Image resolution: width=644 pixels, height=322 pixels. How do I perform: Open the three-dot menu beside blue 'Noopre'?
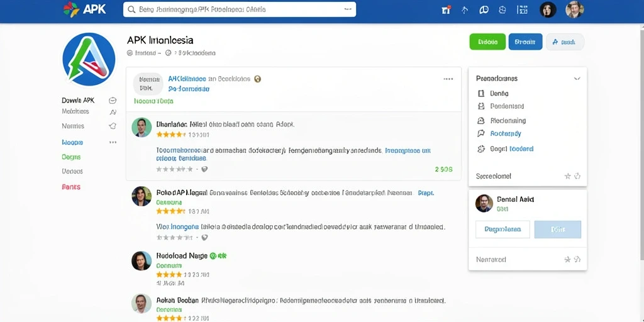[113, 143]
